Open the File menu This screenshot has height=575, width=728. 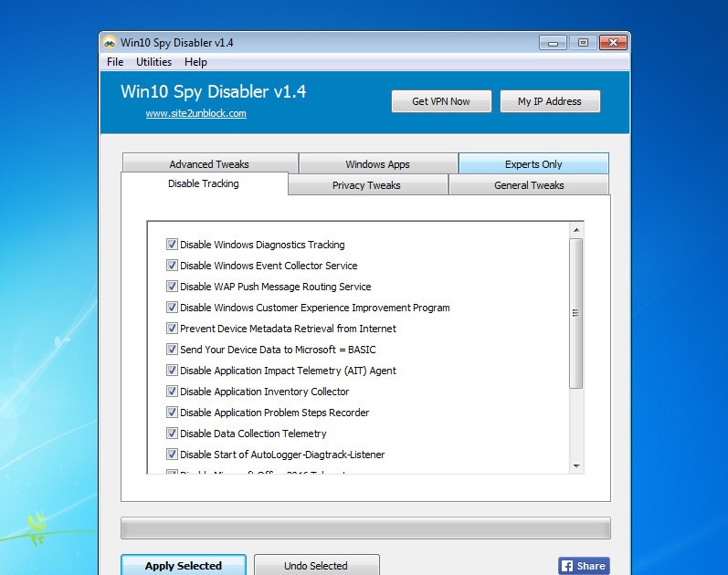115,62
